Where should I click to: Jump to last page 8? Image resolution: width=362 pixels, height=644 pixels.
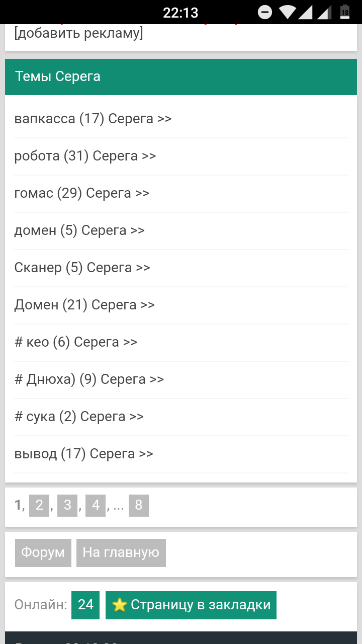point(139,505)
